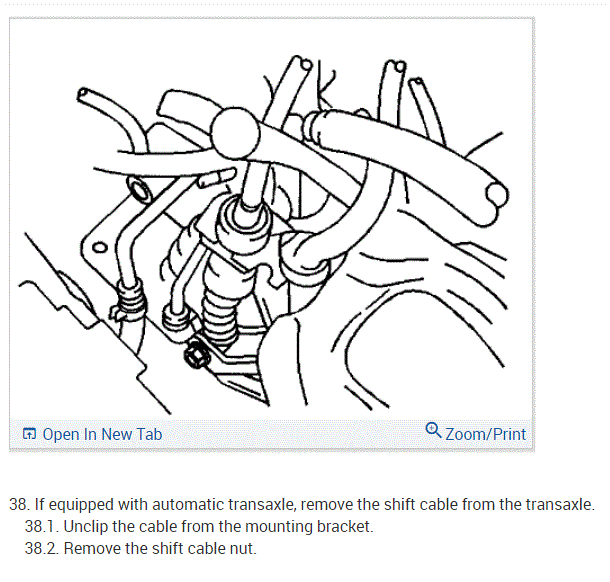Click the small tube end at upper left
The width and height of the screenshot is (610, 582).
point(82,93)
